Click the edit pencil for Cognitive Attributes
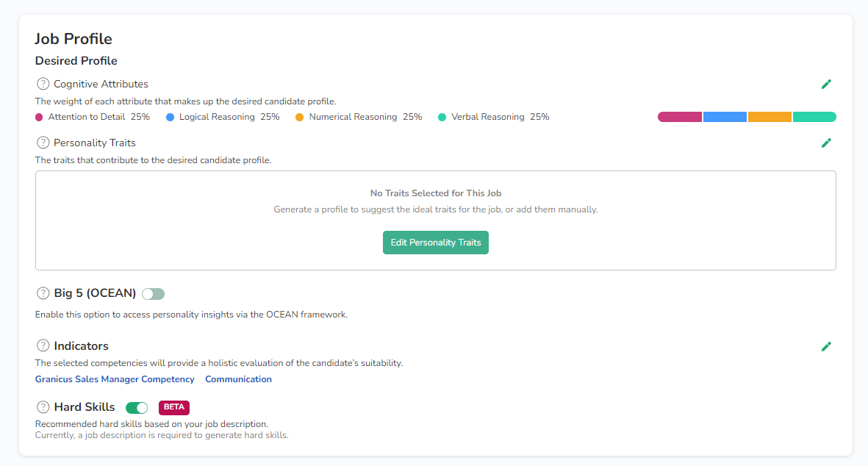868x466 pixels. pos(826,85)
